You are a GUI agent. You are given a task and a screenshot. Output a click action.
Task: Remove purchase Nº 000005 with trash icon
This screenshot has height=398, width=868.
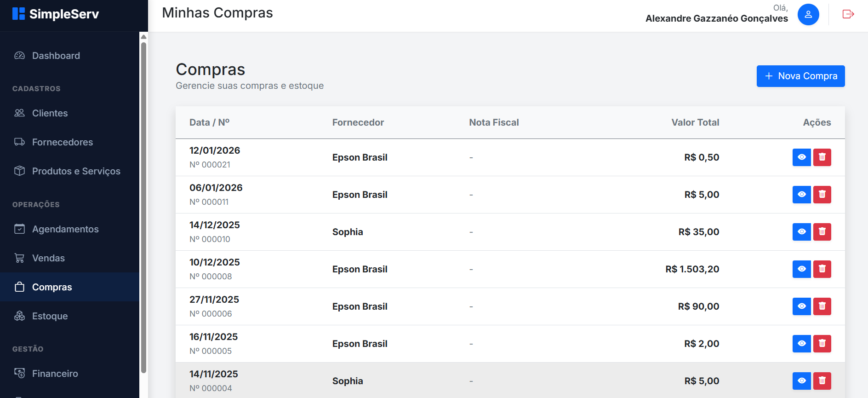[x=822, y=344]
